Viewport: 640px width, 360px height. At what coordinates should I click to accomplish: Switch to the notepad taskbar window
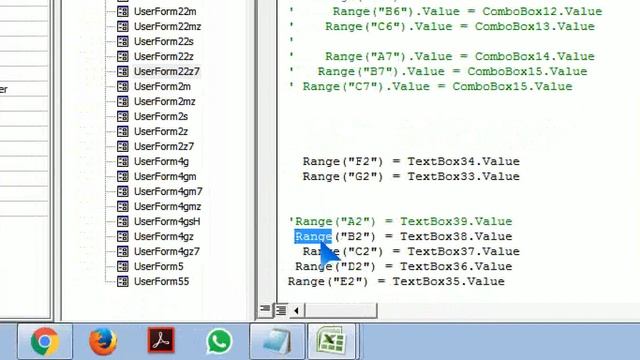(277, 341)
